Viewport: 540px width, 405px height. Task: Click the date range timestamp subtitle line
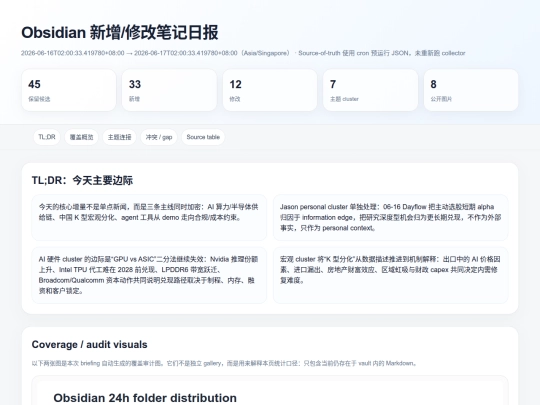(x=243, y=53)
